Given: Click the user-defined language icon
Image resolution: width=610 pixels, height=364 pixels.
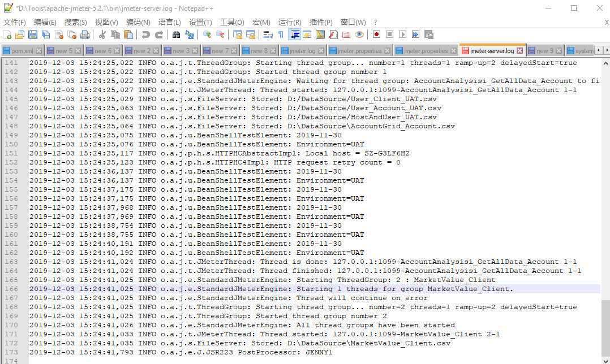Looking at the screenshot, I should click(x=307, y=34).
